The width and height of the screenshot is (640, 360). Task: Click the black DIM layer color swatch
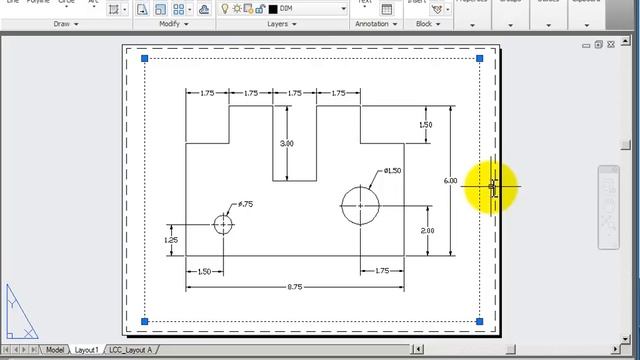click(273, 9)
